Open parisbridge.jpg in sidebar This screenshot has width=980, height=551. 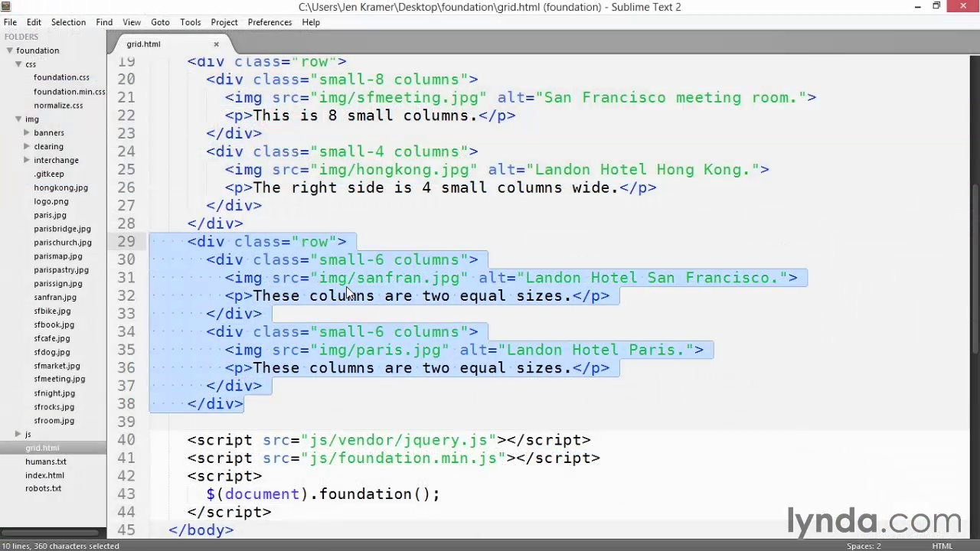pyautogui.click(x=62, y=229)
